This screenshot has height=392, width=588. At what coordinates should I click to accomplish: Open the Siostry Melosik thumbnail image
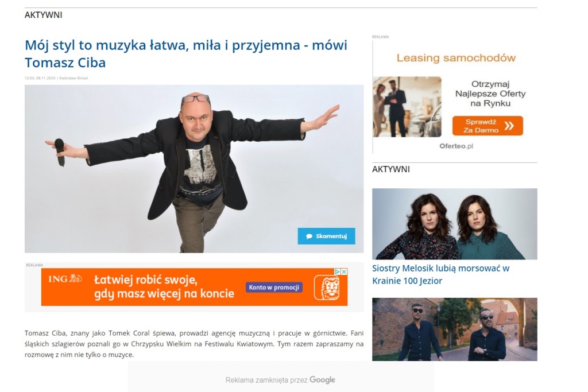click(455, 224)
